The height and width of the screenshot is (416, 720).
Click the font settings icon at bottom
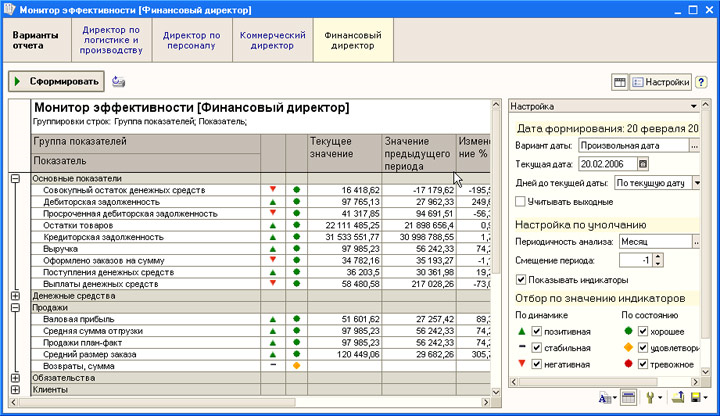607,398
